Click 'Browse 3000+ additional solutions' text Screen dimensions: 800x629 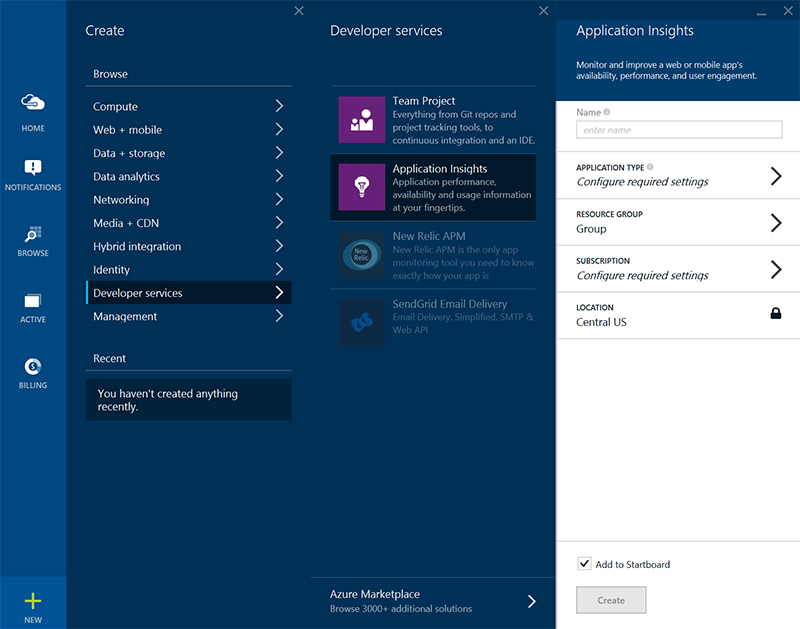click(x=401, y=609)
